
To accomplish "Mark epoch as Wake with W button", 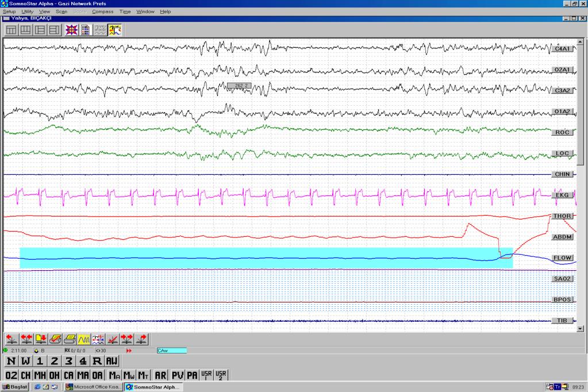I will (25, 361).
